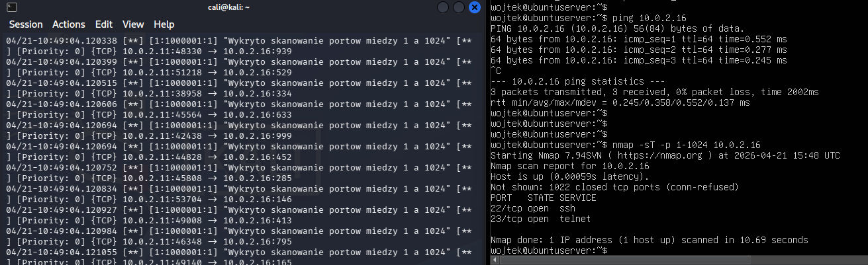Screen dimensions: 868x265
Task: Maximize the cali@kali terminal window
Action: (x=459, y=7)
